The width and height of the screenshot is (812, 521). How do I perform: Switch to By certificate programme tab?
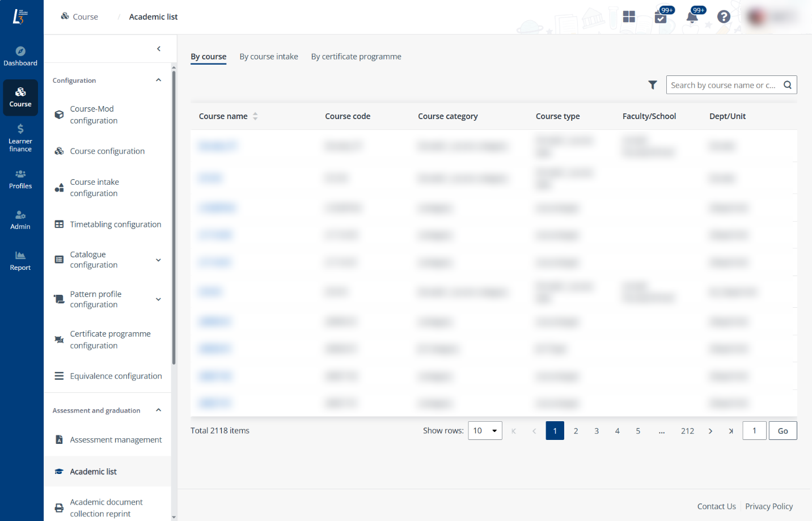pyautogui.click(x=356, y=57)
